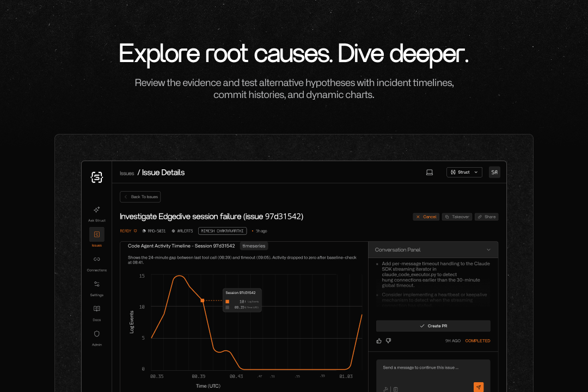Cancel the investigation
The image size is (588, 392).
tap(426, 217)
